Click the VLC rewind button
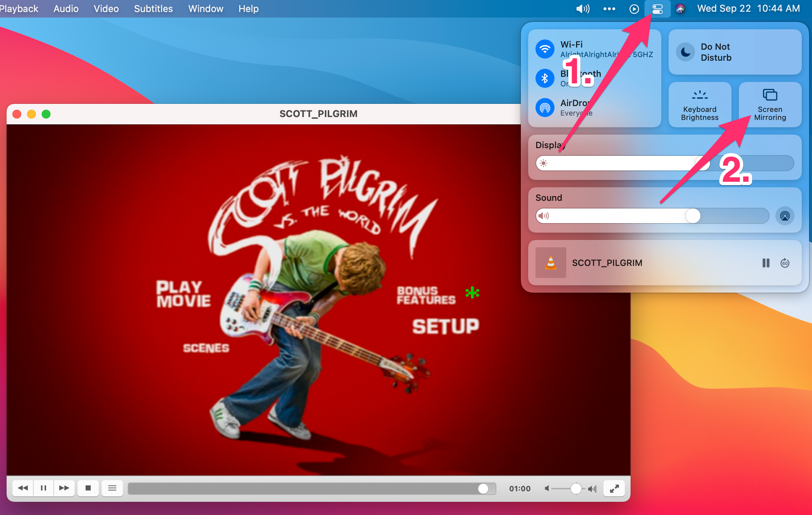This screenshot has width=812, height=515. click(x=23, y=488)
